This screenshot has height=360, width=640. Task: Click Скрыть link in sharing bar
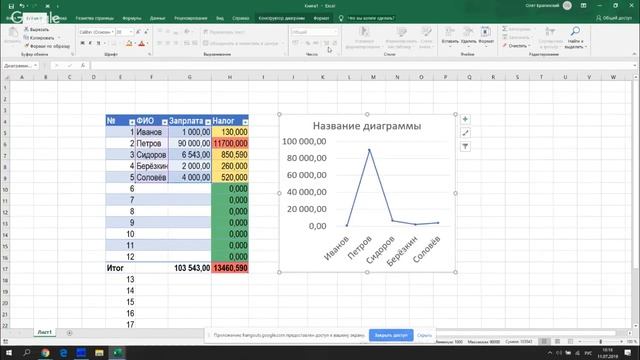(424, 335)
